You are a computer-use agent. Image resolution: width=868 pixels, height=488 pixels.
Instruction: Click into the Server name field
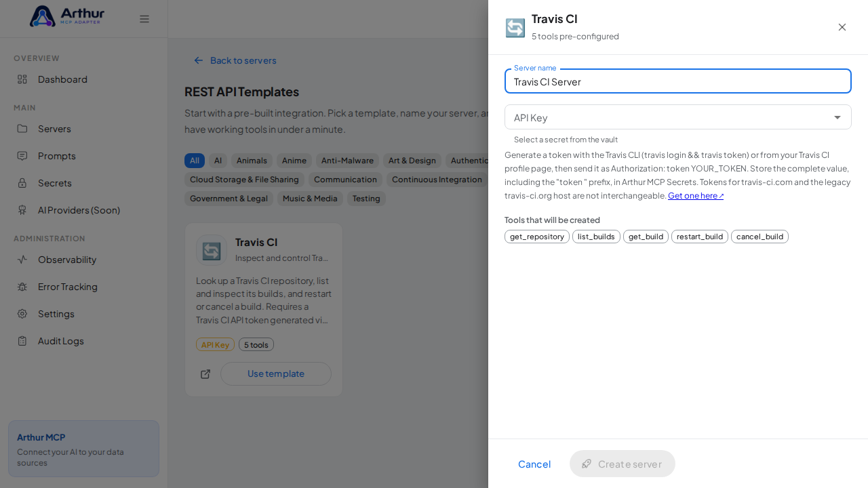[678, 81]
